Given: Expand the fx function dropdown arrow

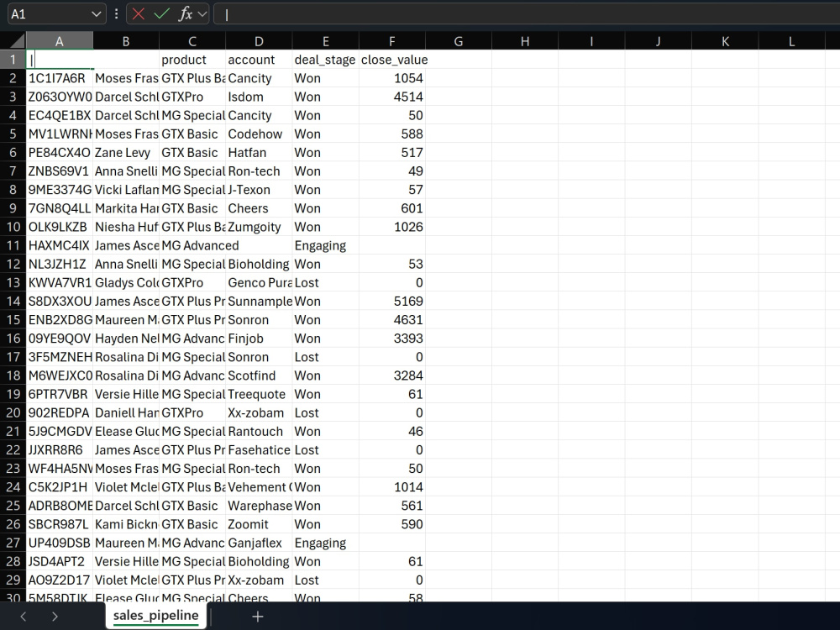Looking at the screenshot, I should (202, 14).
